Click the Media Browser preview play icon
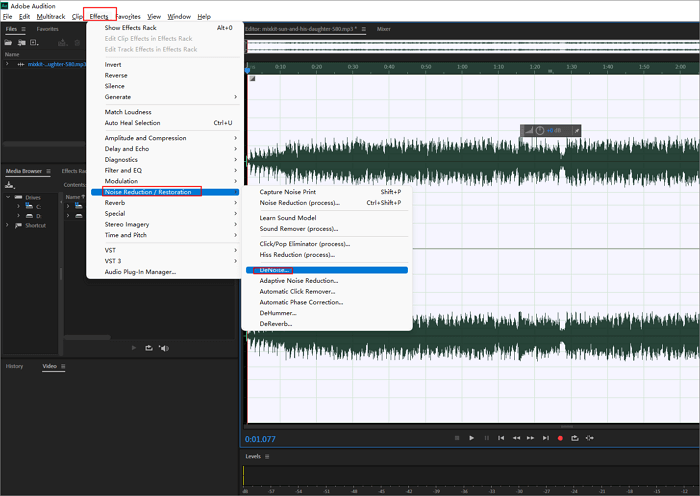Viewport: 700px width, 496px height. (x=134, y=348)
